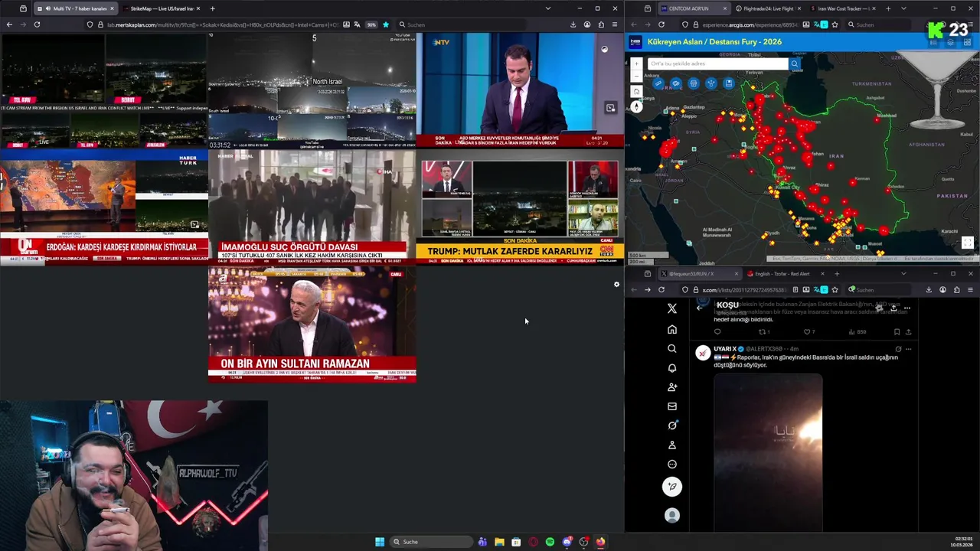Image resolution: width=980 pixels, height=551 pixels.
Task: Toggle bookmark star on Multi TV page
Action: [x=385, y=24]
